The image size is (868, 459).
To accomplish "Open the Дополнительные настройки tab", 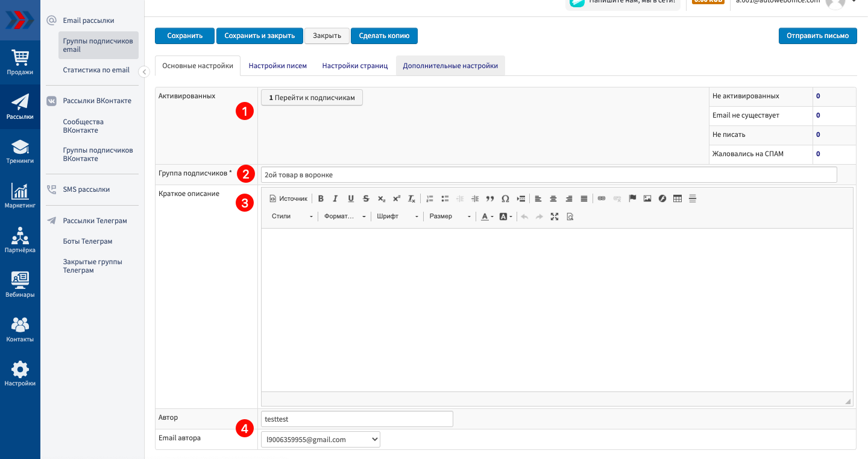I will [450, 66].
